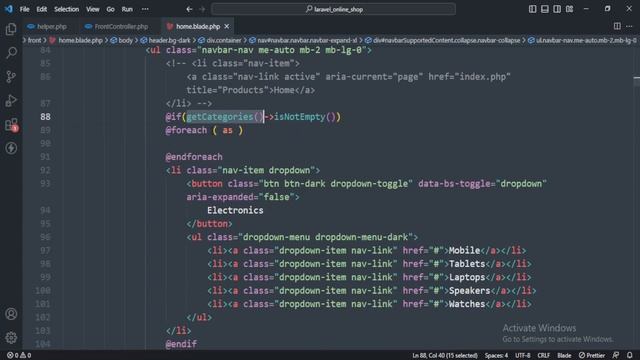Open editor More Actions ellipsis
640x360 pixels.
[629, 26]
